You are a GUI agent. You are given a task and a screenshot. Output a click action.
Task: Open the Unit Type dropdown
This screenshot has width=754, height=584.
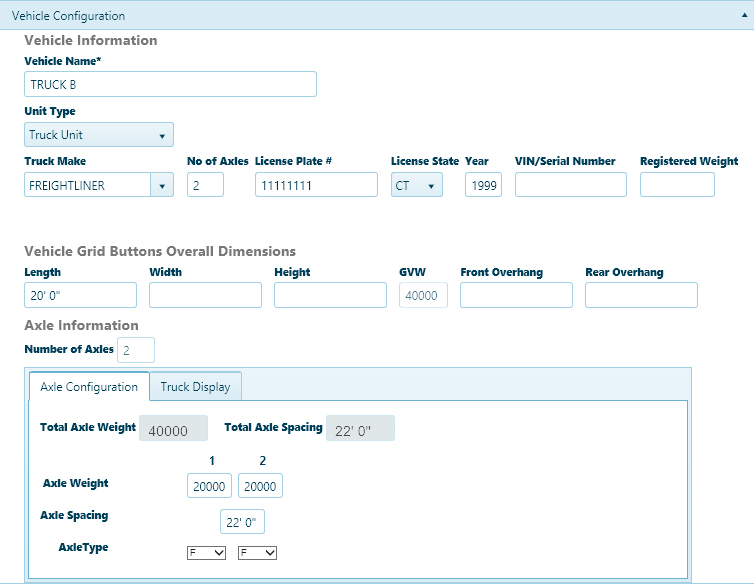98,135
